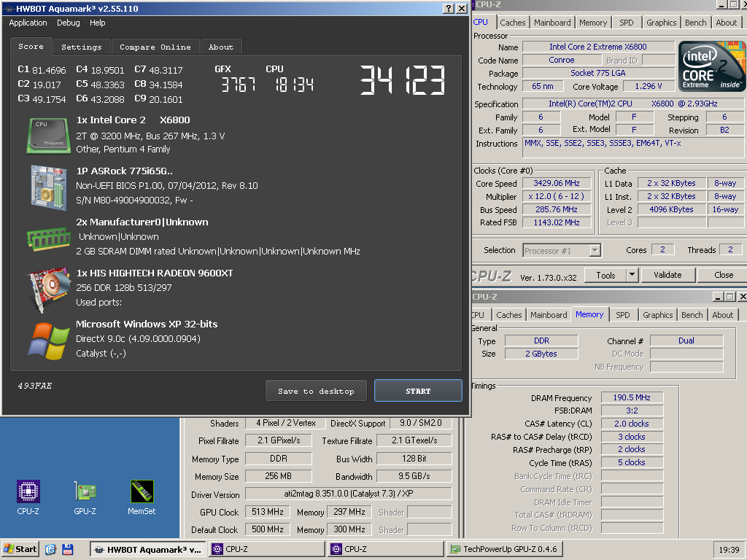This screenshot has height=560, width=747.
Task: Click the Internet Explorer quick launch icon
Action: 50,549
